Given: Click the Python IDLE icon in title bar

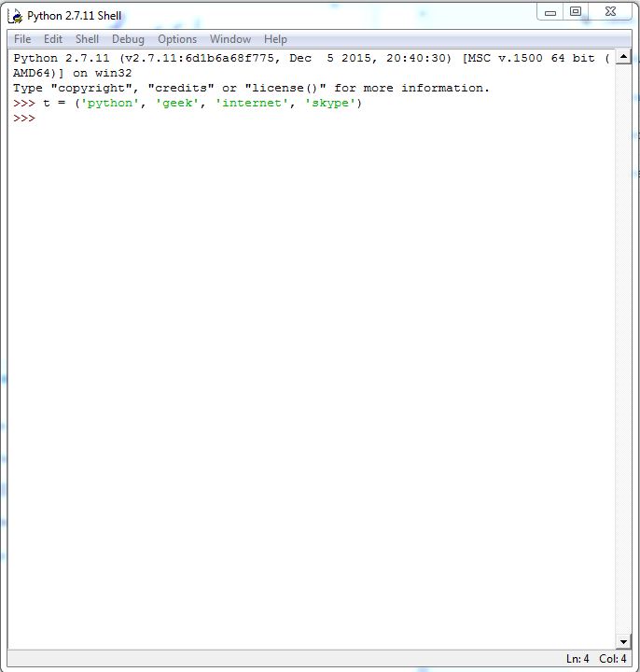Looking at the screenshot, I should [x=16, y=16].
